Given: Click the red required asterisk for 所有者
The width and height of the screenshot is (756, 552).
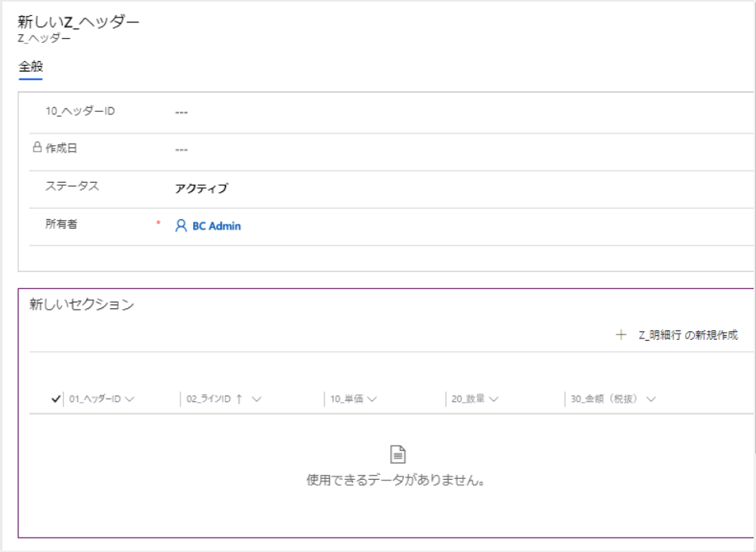Looking at the screenshot, I should [x=158, y=224].
